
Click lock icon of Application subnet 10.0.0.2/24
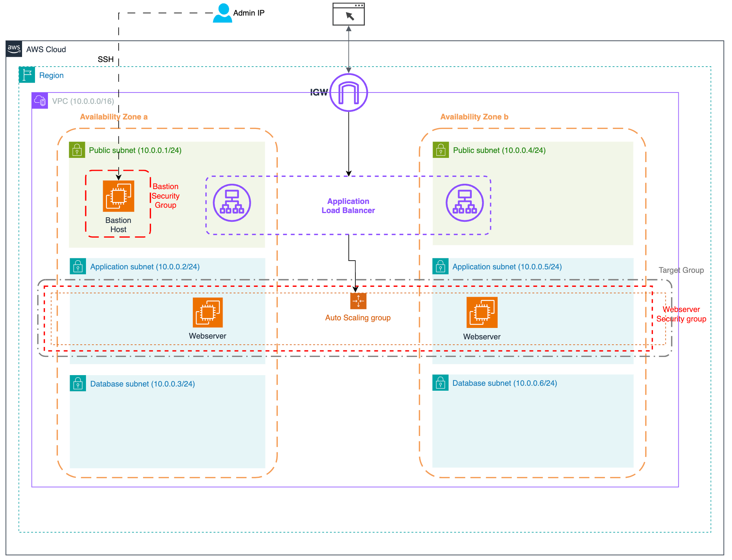78,266
